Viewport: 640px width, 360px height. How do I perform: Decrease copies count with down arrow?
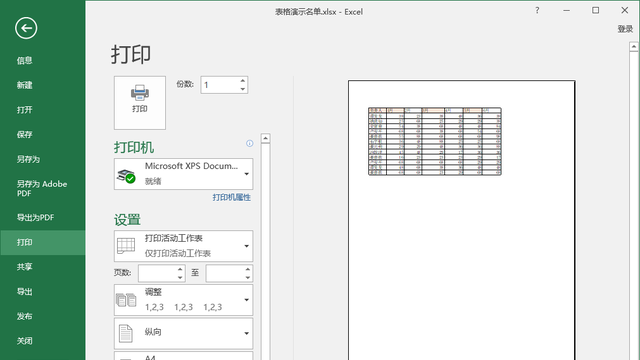pos(242,89)
